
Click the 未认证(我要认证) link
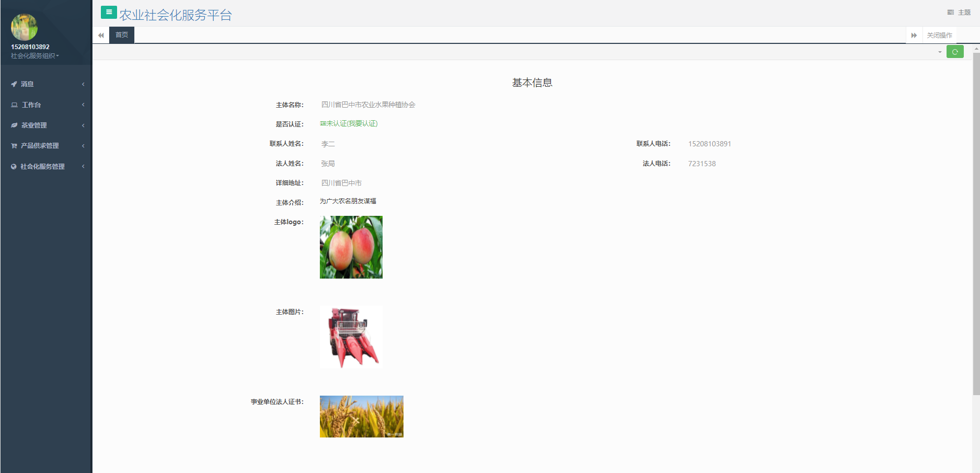[349, 123]
